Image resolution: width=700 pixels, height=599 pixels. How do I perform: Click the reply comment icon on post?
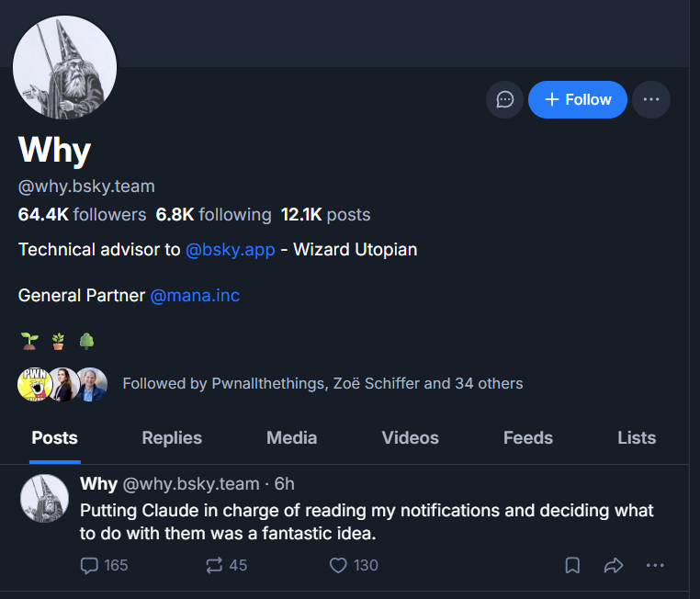(90, 566)
